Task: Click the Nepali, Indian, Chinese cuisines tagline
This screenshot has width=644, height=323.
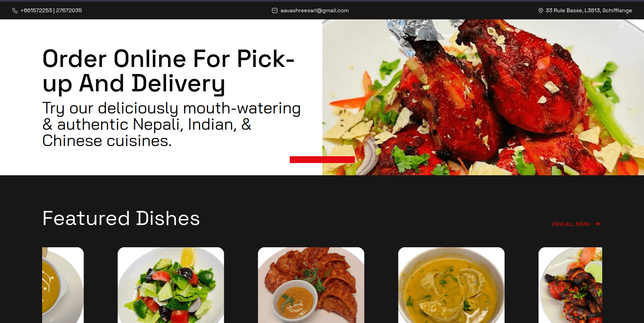Action: coord(172,124)
